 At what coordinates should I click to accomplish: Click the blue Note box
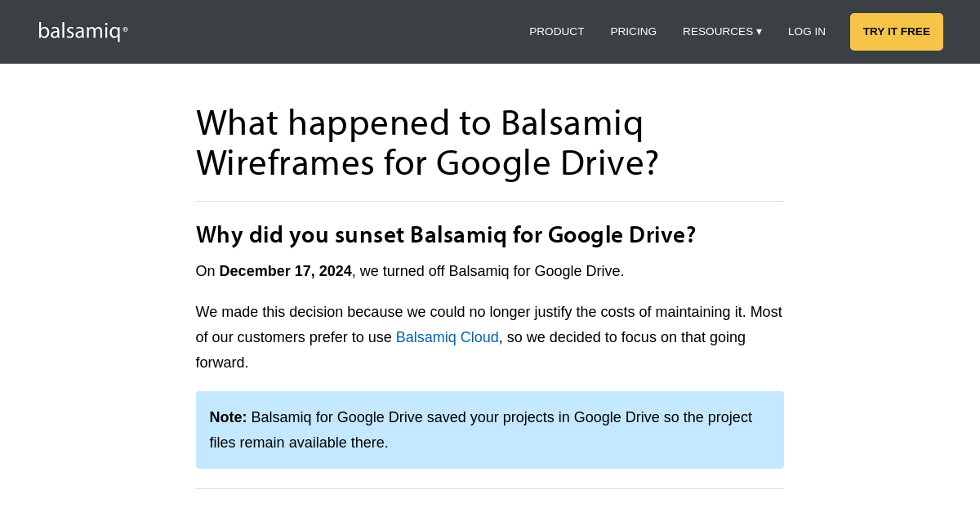coord(489,430)
